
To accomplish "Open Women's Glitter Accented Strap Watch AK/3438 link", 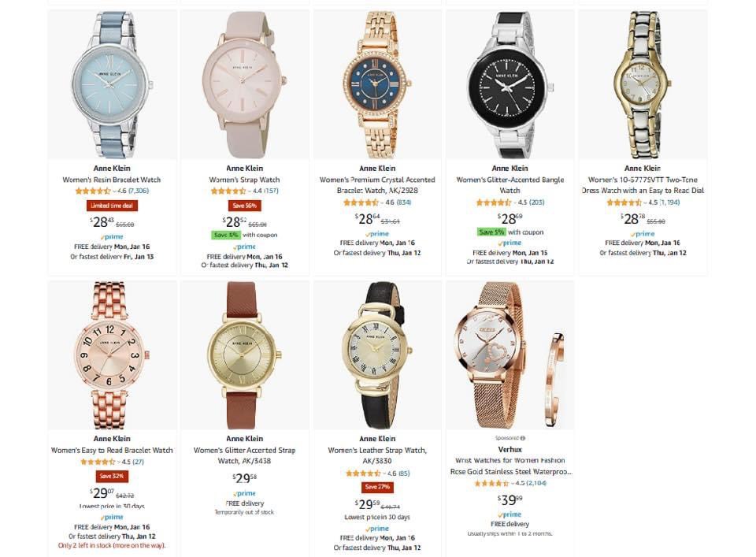I will [244, 455].
